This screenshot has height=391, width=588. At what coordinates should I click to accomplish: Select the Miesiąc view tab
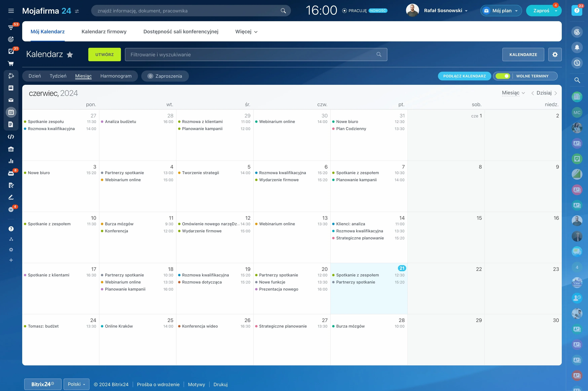[83, 76]
